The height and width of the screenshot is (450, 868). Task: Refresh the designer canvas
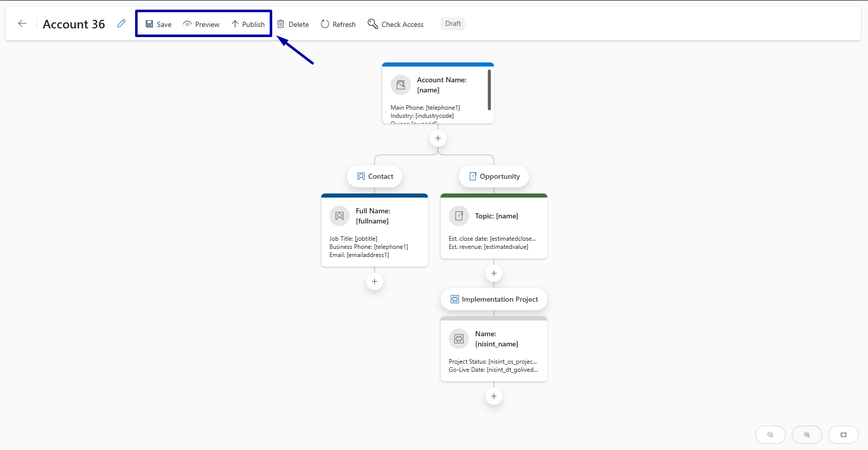point(338,24)
